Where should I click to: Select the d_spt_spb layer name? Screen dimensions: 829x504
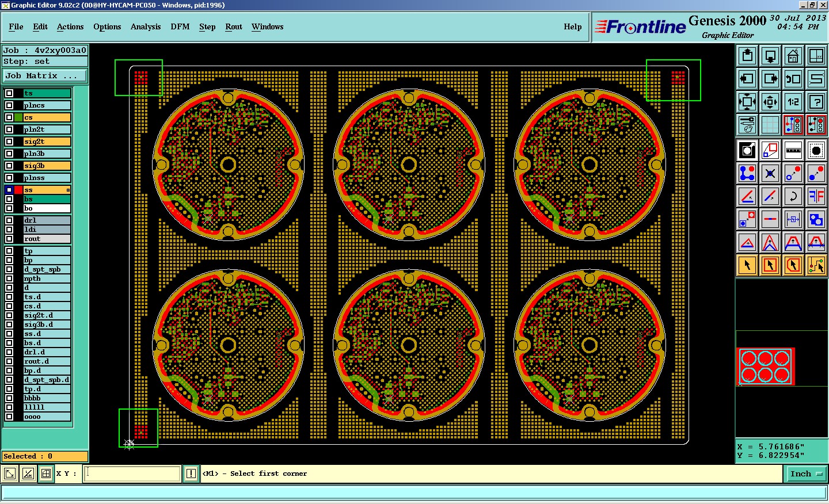point(47,269)
